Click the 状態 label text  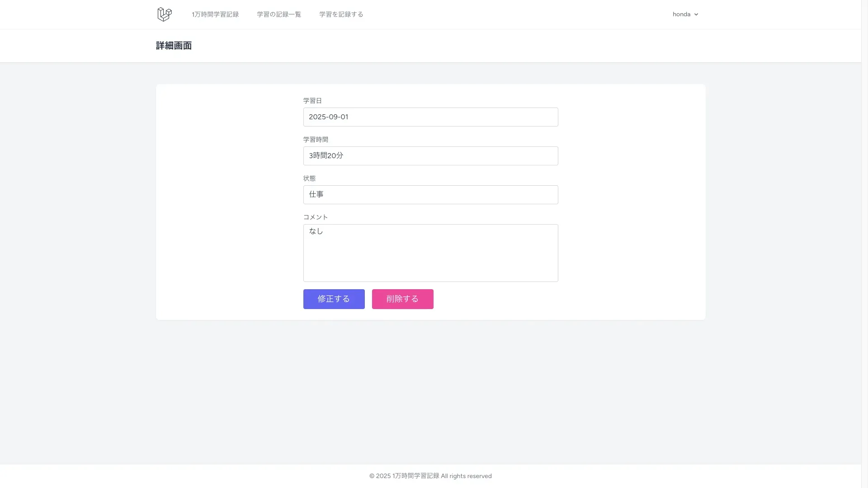[x=309, y=178]
